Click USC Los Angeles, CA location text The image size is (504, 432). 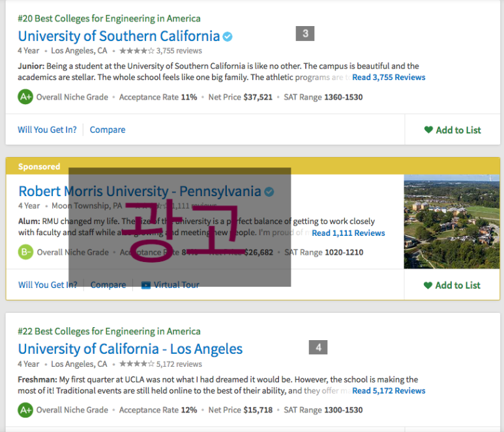[79, 51]
